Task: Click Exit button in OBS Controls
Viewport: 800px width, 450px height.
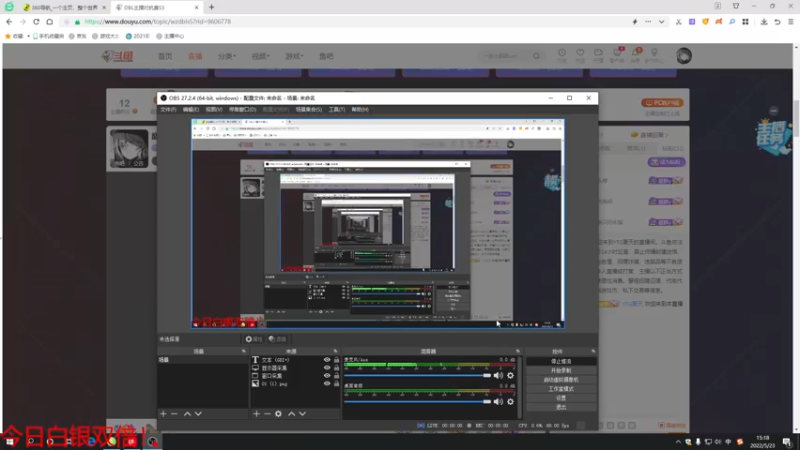Action: coord(561,407)
